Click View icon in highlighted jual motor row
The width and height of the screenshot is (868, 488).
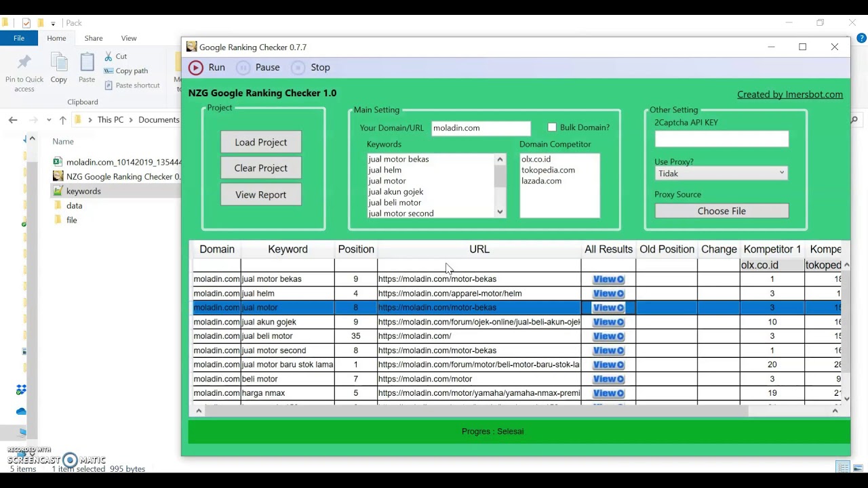pos(608,308)
